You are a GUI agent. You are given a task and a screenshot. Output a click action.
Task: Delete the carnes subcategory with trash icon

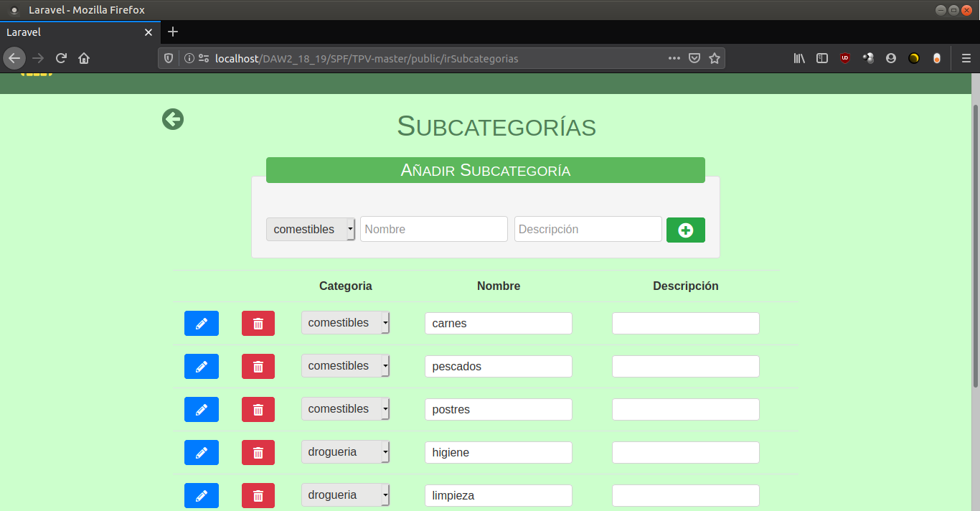(258, 324)
